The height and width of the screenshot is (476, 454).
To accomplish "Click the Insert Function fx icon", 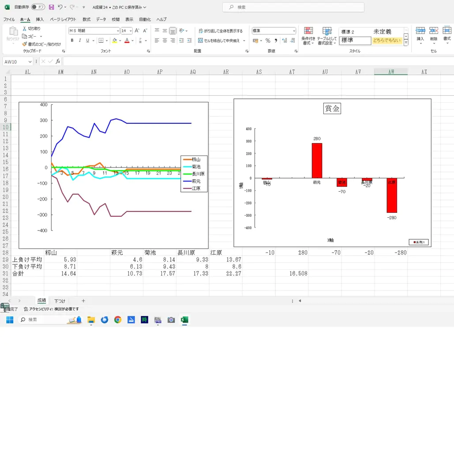I will 58,62.
